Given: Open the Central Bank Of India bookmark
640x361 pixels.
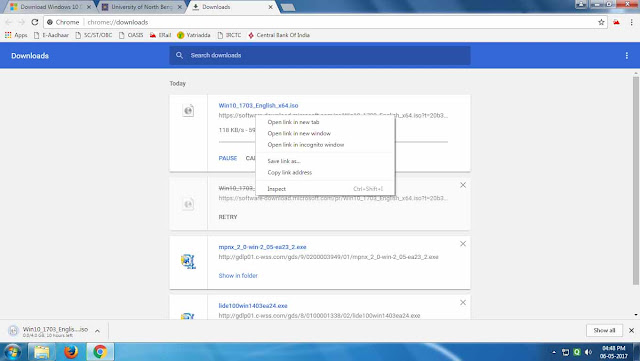Looking at the screenshot, I should [x=279, y=35].
